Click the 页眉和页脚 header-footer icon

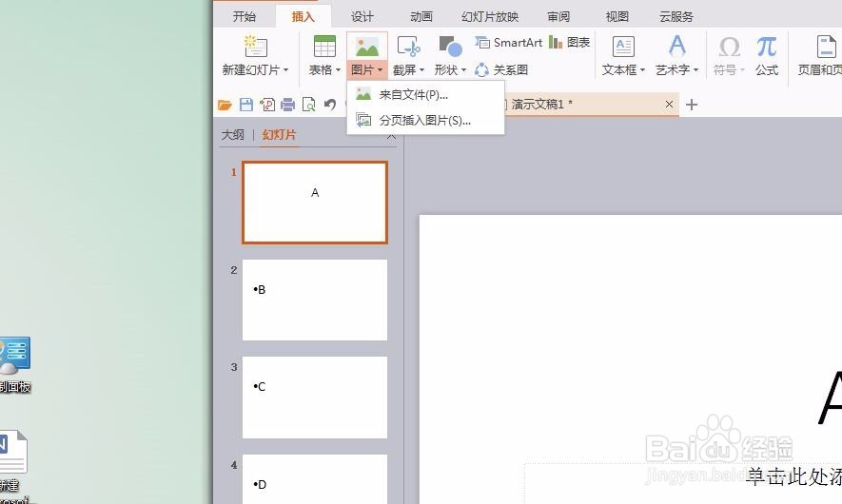pos(827,47)
